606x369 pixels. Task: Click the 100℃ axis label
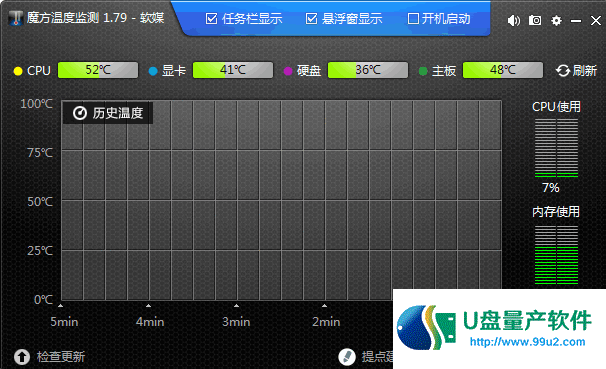tap(36, 104)
